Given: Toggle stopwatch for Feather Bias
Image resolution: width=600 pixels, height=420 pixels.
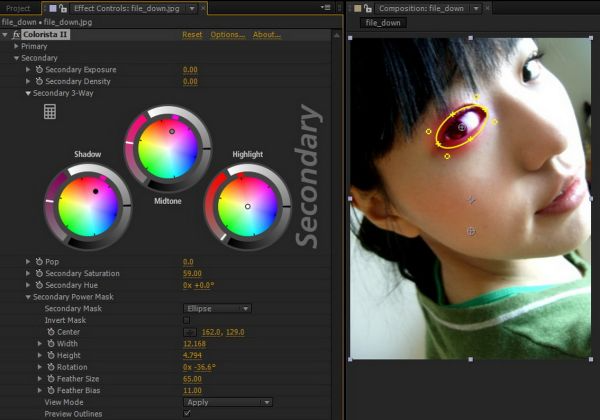Looking at the screenshot, I should (51, 390).
